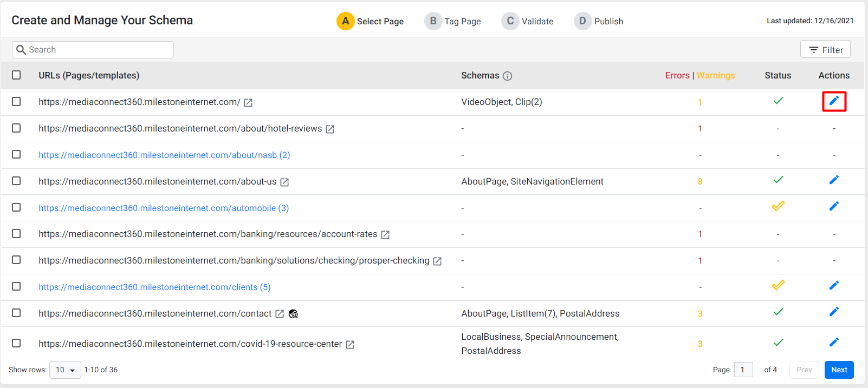Go to step B Tag Page
The width and height of the screenshot is (868, 388).
tap(452, 21)
